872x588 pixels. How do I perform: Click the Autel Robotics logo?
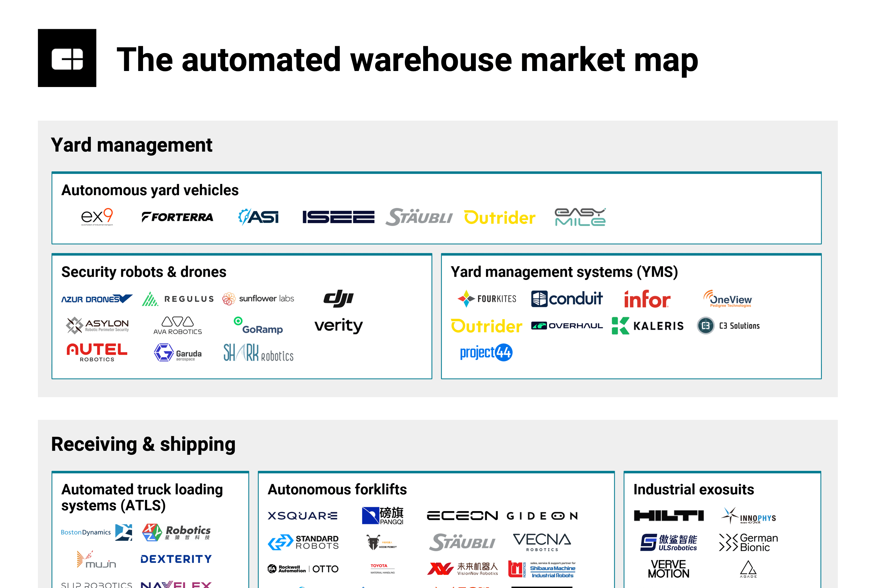(97, 353)
